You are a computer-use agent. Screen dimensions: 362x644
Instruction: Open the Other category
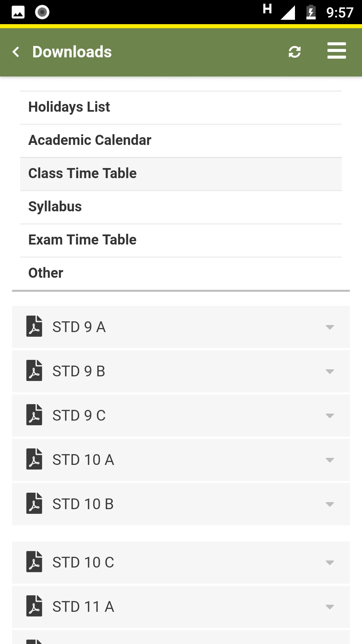(181, 274)
